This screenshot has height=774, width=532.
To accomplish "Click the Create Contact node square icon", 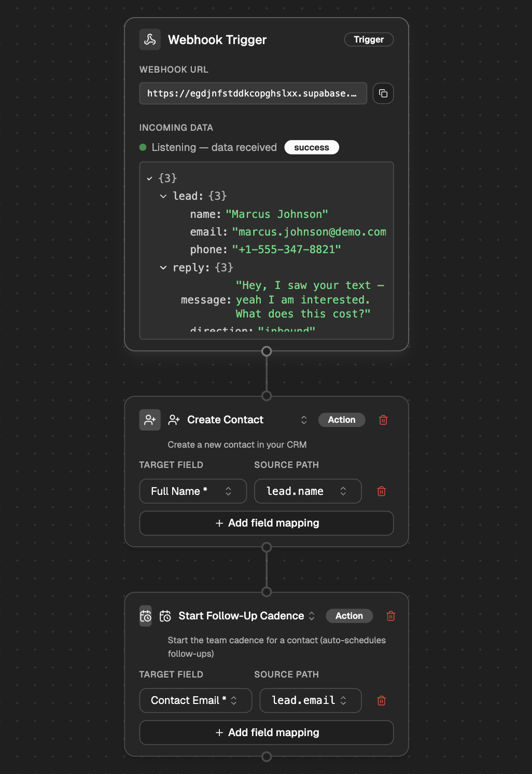I will click(x=150, y=420).
